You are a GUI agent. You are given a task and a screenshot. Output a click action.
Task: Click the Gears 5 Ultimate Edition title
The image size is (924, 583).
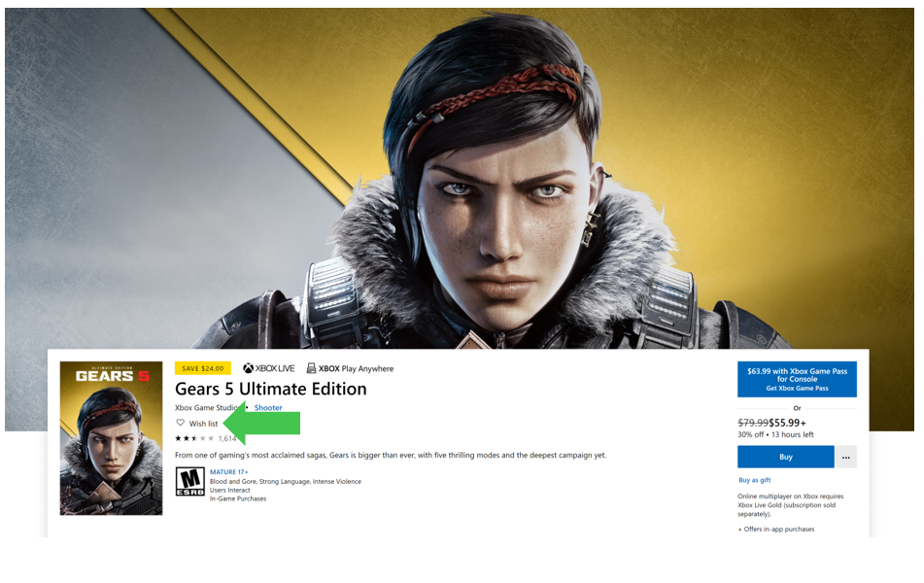click(270, 389)
